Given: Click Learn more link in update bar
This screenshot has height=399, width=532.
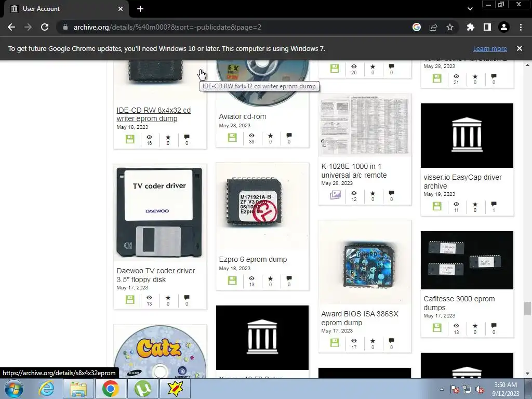Looking at the screenshot, I should click(490, 48).
